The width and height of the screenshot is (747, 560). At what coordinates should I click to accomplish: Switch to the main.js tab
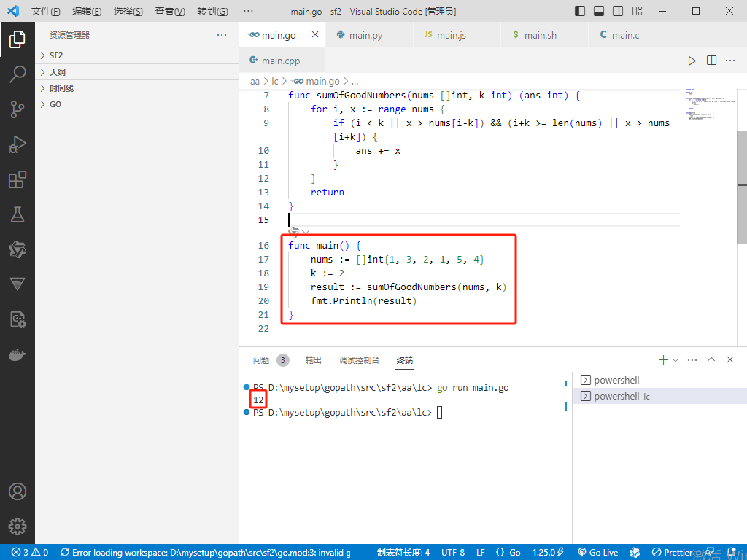click(457, 35)
